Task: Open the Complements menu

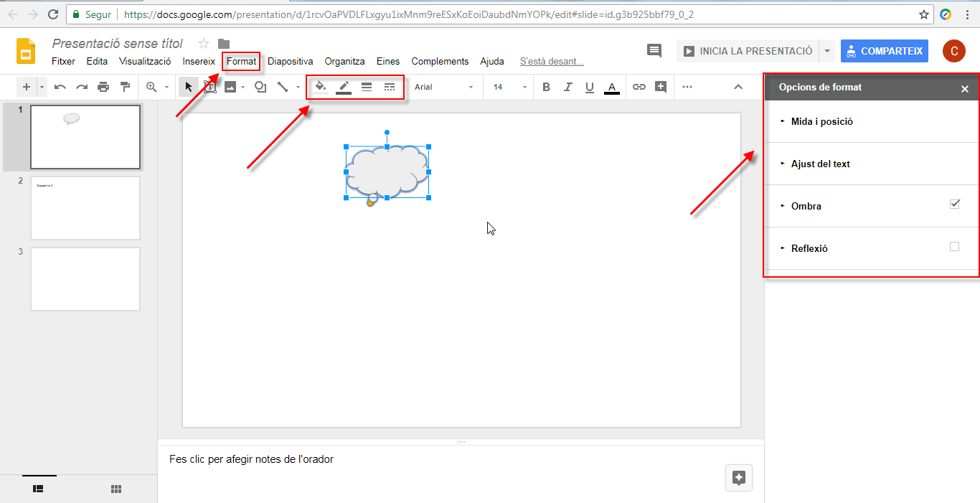Action: [x=440, y=62]
